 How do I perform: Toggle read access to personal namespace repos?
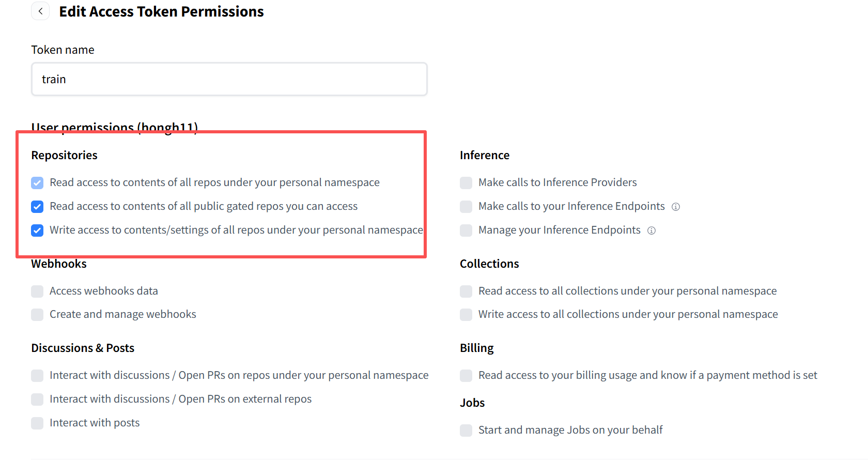click(x=37, y=183)
